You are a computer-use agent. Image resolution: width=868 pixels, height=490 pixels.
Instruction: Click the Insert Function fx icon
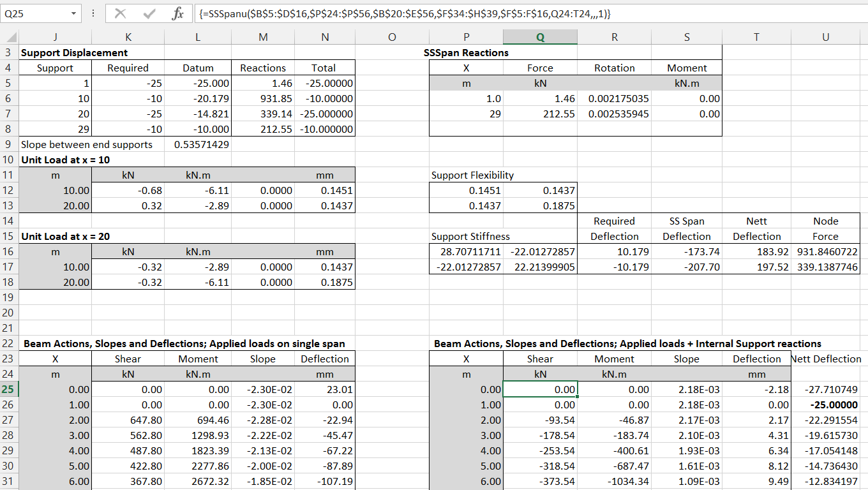tap(179, 13)
